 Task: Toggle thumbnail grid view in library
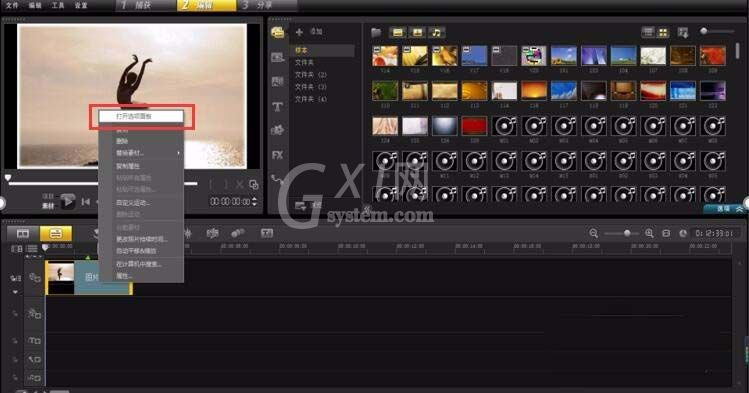tap(663, 32)
